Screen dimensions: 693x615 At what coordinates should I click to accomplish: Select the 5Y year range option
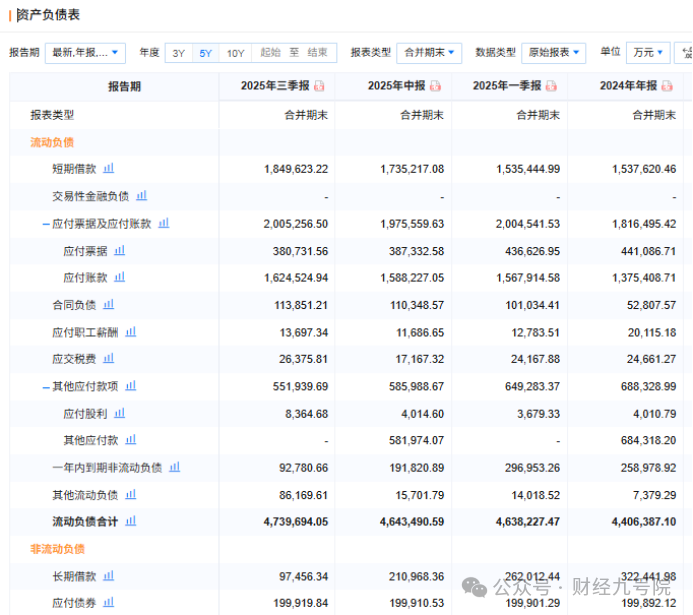(x=205, y=53)
